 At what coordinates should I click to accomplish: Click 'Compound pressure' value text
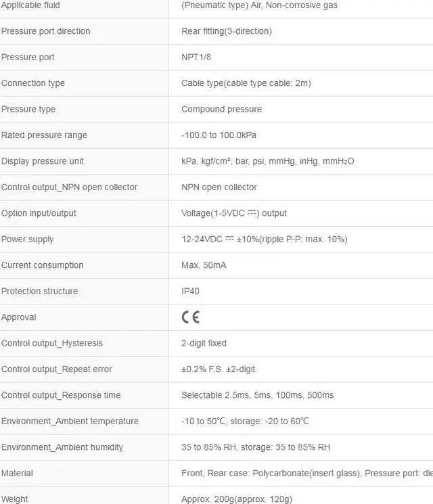coord(221,110)
